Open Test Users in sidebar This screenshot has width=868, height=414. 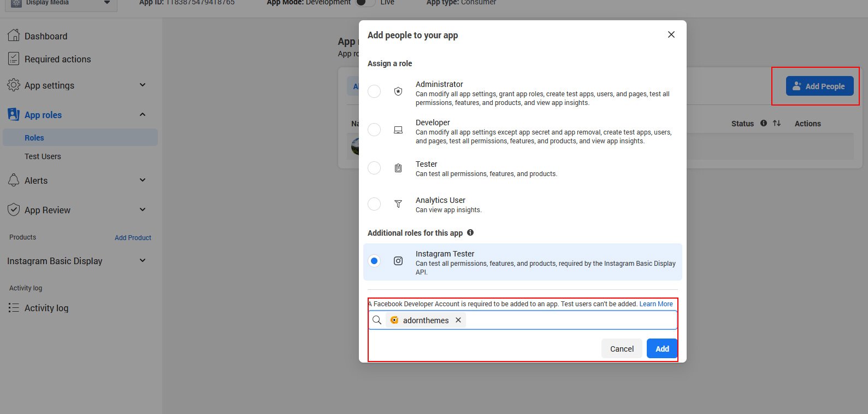point(43,156)
